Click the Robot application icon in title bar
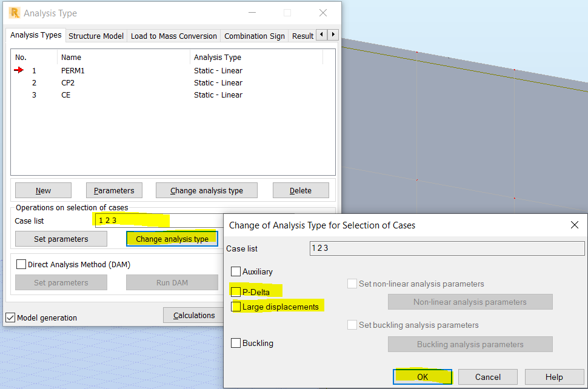Viewport: 588px width, 389px height. [13, 12]
